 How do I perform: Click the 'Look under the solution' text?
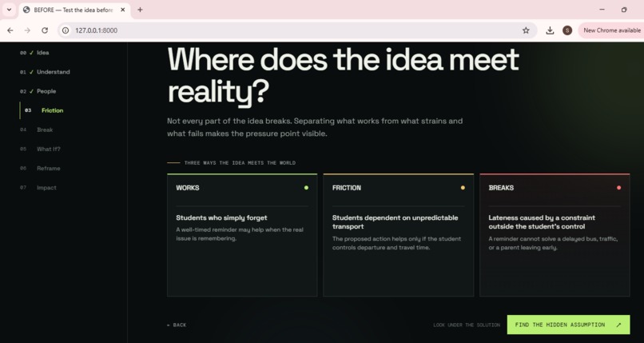pos(467,325)
